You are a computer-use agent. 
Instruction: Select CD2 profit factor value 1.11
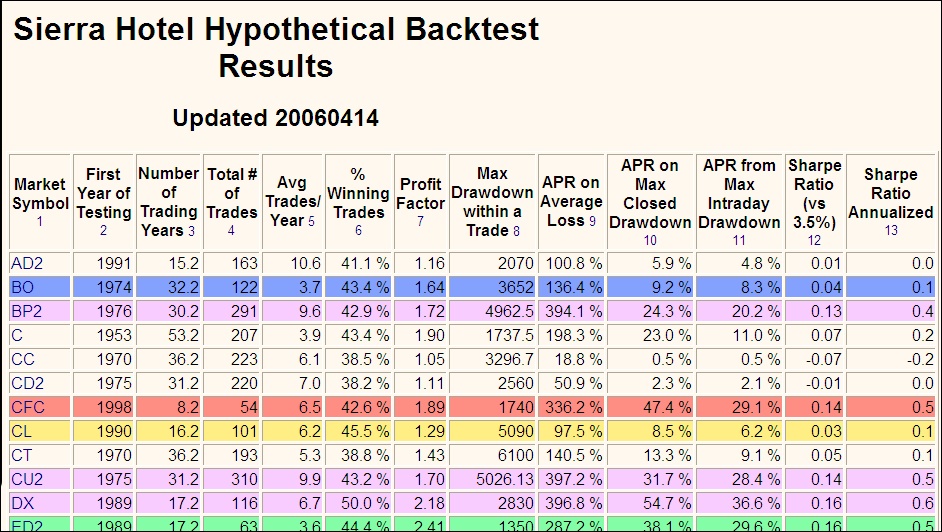pos(430,383)
